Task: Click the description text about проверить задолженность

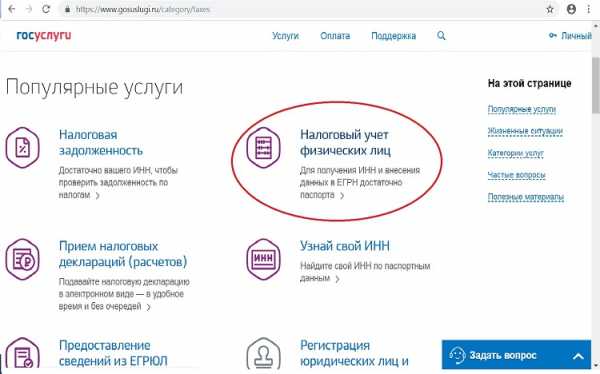Action: point(118,183)
